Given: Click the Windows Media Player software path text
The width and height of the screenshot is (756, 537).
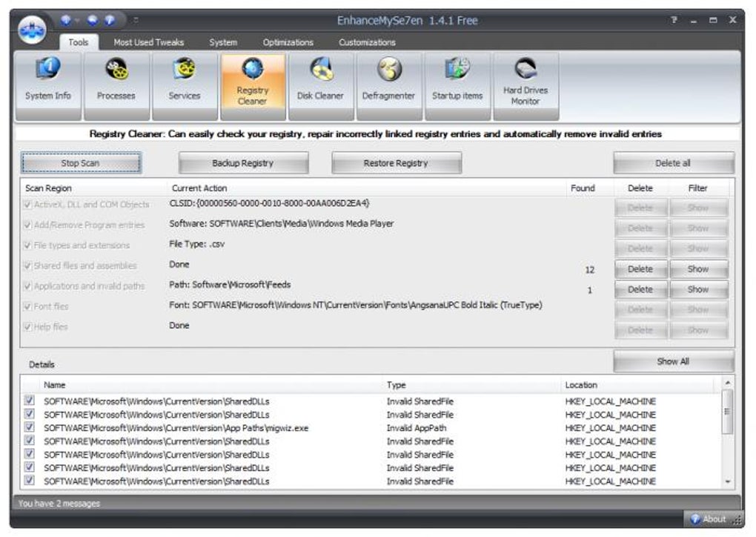Looking at the screenshot, I should (x=282, y=224).
